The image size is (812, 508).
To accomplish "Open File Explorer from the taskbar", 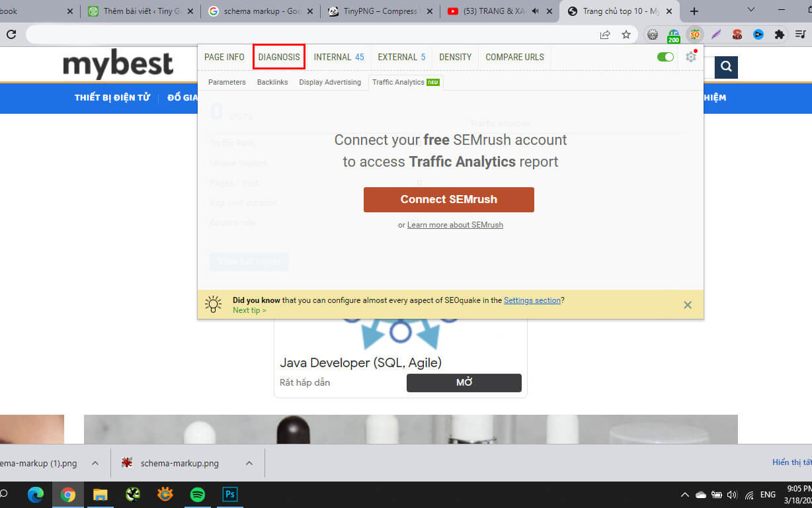I will (x=101, y=494).
